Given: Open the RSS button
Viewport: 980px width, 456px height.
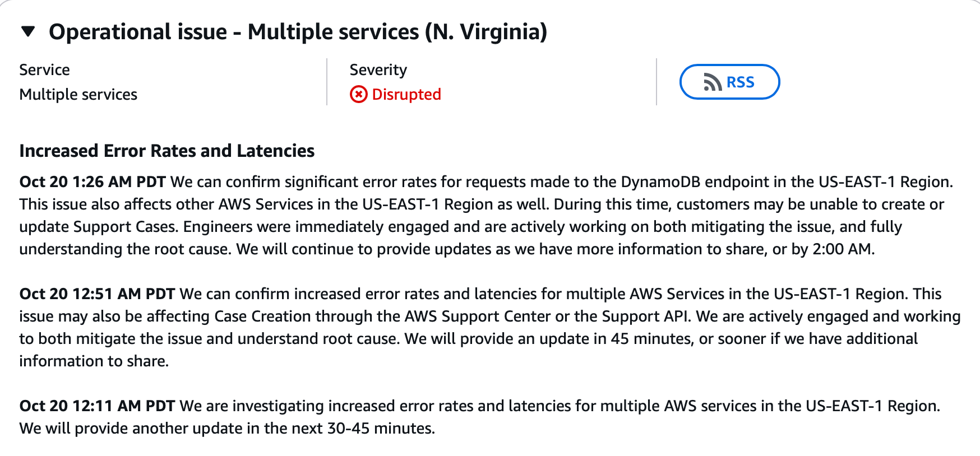Looking at the screenshot, I should 729,82.
